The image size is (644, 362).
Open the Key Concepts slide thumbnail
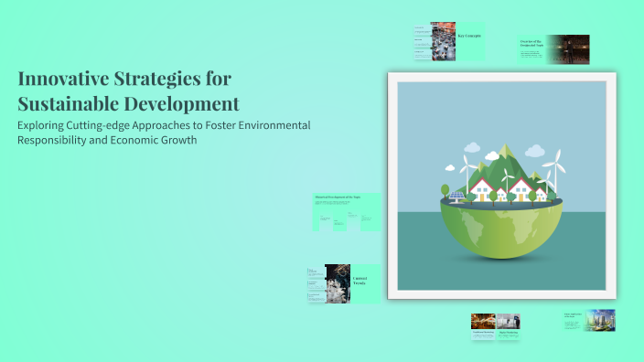pos(449,41)
